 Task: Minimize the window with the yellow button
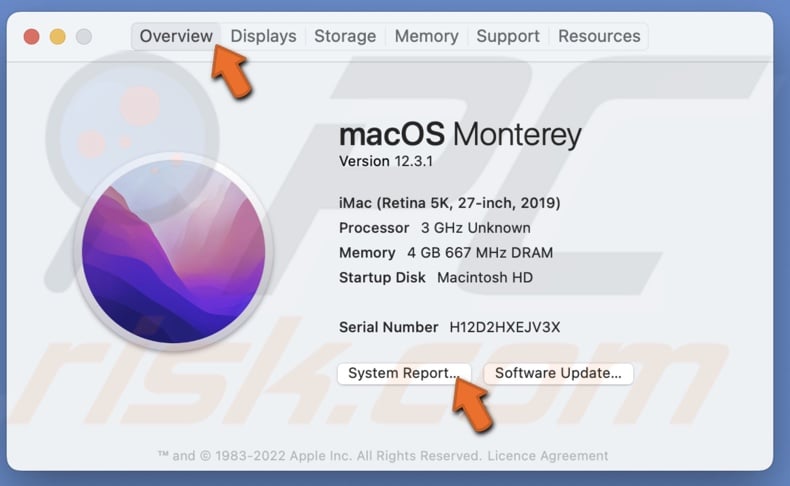[x=58, y=37]
